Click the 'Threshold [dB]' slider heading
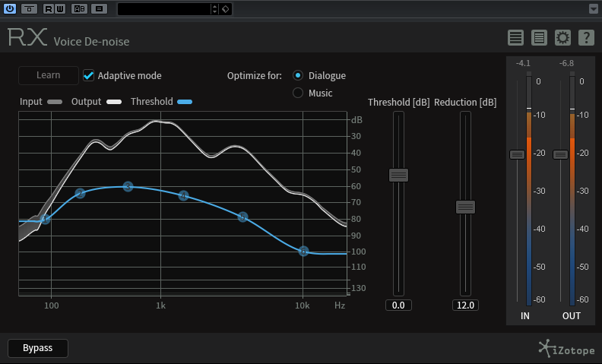Image resolution: width=602 pixels, height=364 pixels. pyautogui.click(x=398, y=102)
